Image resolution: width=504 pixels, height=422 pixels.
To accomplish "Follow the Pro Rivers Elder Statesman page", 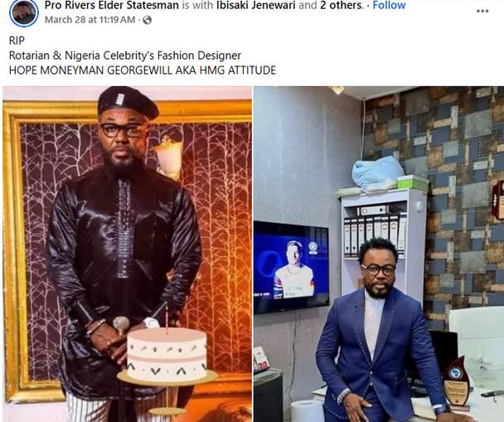I will pos(389,5).
